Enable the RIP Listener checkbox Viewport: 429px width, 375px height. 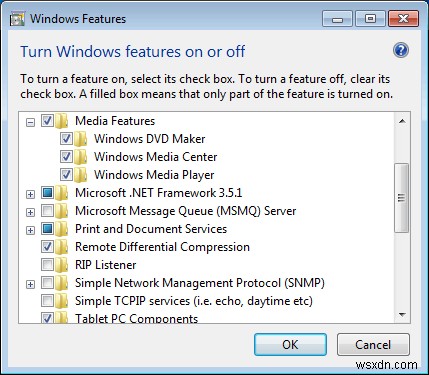pyautogui.click(x=47, y=265)
